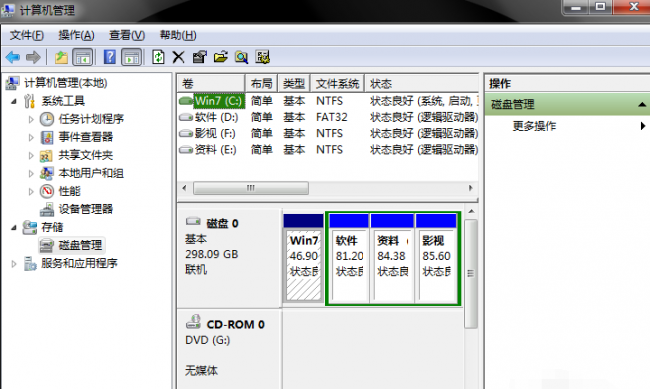Click the magnifier Explore toolbar icon

(242, 57)
